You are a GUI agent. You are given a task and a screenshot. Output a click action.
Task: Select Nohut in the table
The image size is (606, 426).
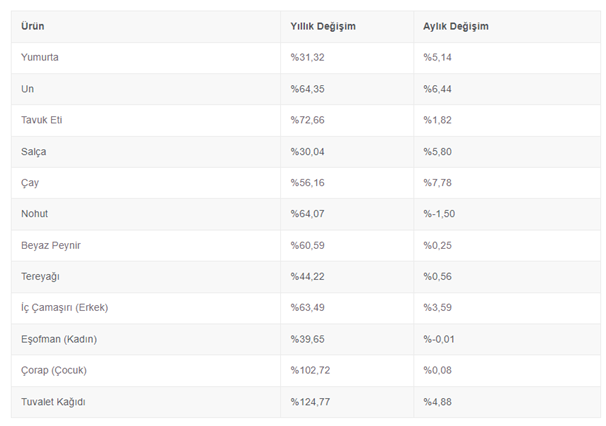[x=34, y=214]
